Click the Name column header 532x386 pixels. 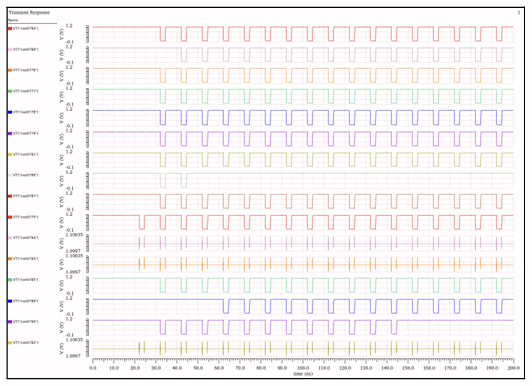tap(13, 20)
